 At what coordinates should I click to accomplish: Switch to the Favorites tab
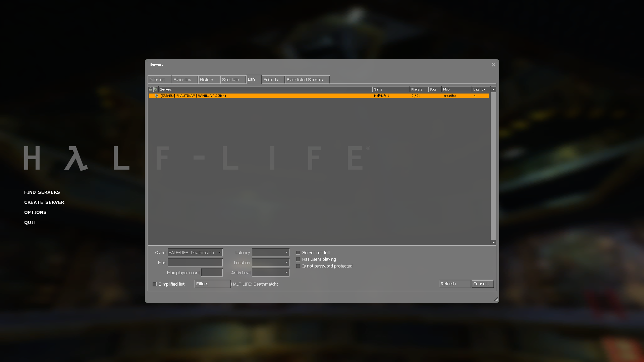(x=182, y=80)
